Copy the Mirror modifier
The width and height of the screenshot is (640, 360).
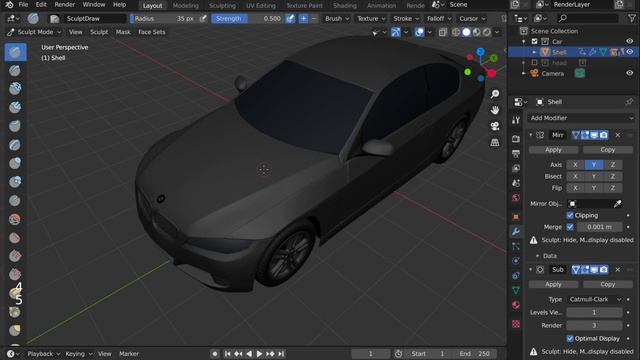608,150
